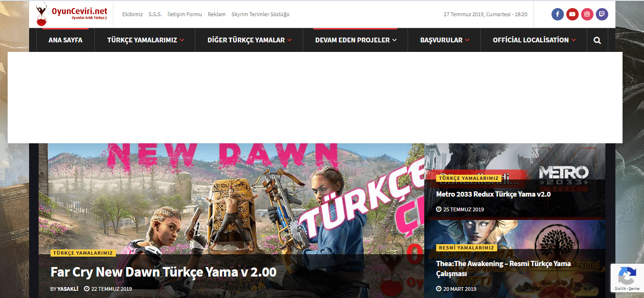Open the Twitch social icon

point(602,14)
